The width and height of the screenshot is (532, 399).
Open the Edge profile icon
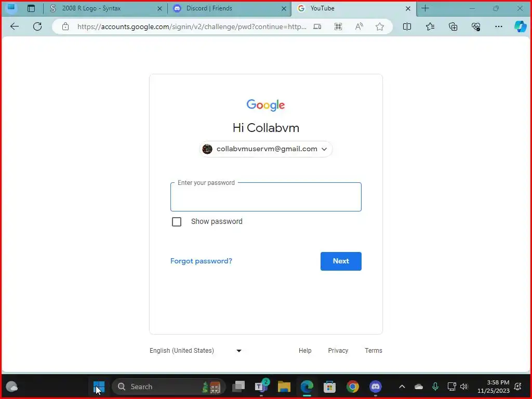11,8
